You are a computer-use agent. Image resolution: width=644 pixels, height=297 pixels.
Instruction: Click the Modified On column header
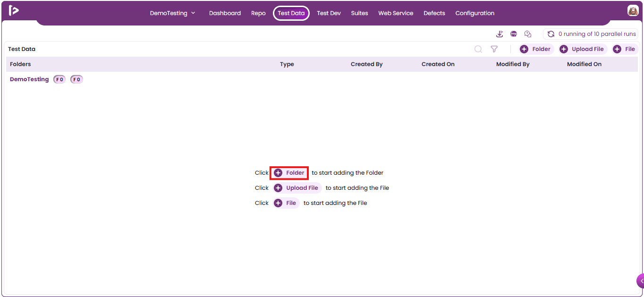click(584, 64)
